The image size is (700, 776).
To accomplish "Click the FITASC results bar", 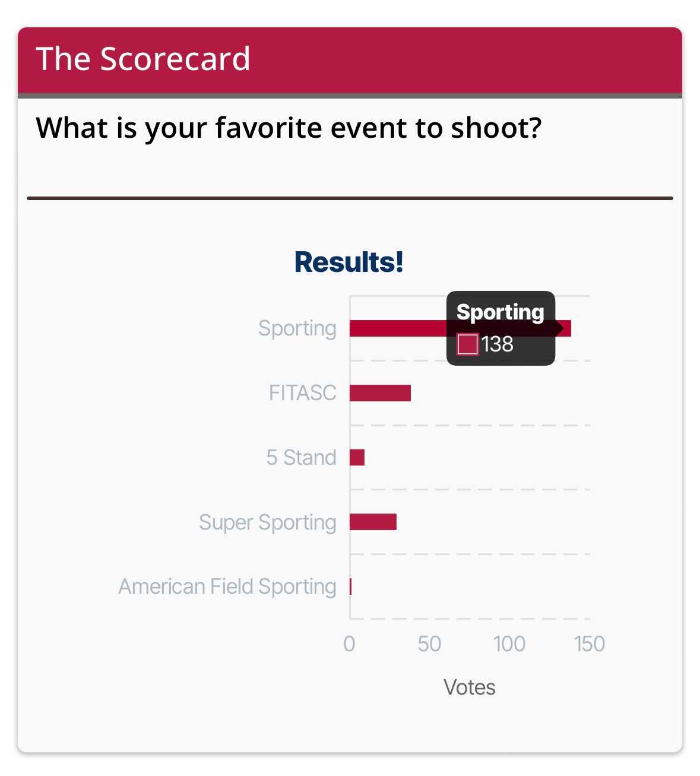I will coord(380,393).
